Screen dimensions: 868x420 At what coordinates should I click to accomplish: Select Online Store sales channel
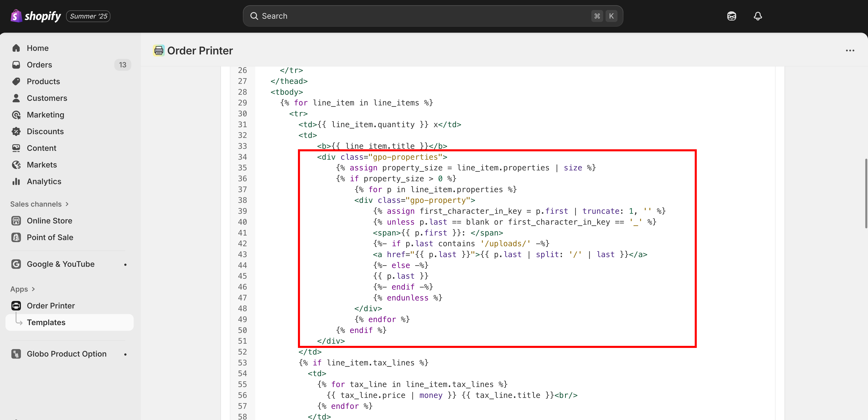pos(50,221)
